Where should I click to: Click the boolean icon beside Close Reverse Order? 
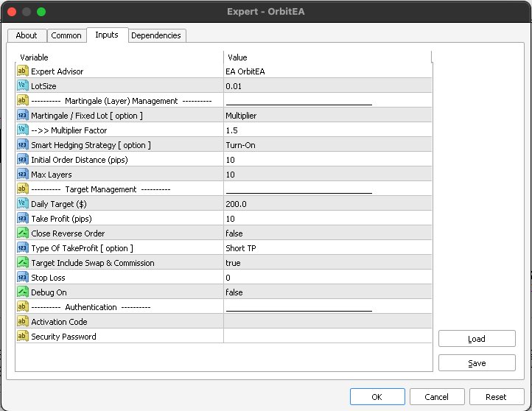click(22, 233)
